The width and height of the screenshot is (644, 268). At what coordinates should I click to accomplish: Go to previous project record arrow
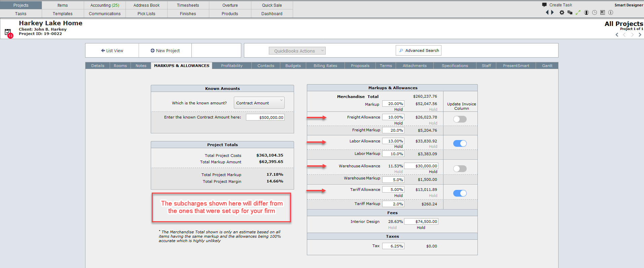pyautogui.click(x=624, y=35)
